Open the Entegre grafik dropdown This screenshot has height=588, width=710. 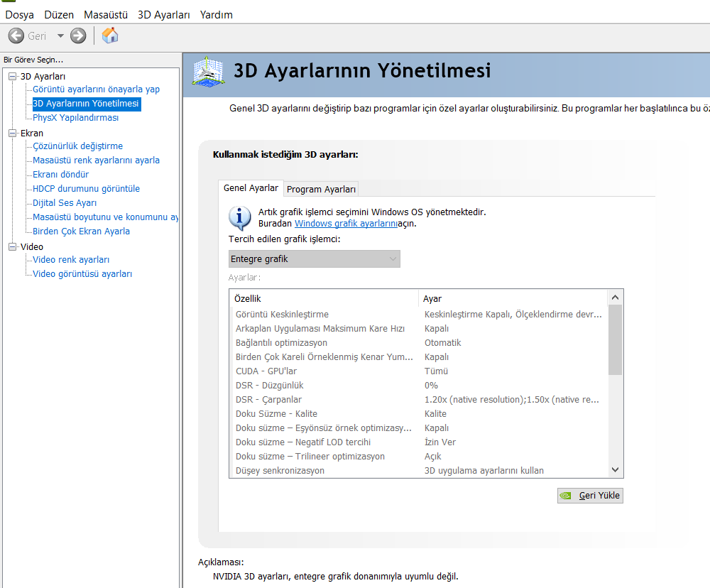[x=315, y=259]
